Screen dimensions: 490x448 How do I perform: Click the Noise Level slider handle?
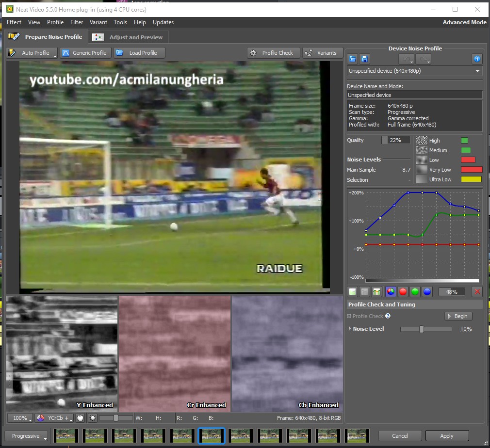point(422,329)
